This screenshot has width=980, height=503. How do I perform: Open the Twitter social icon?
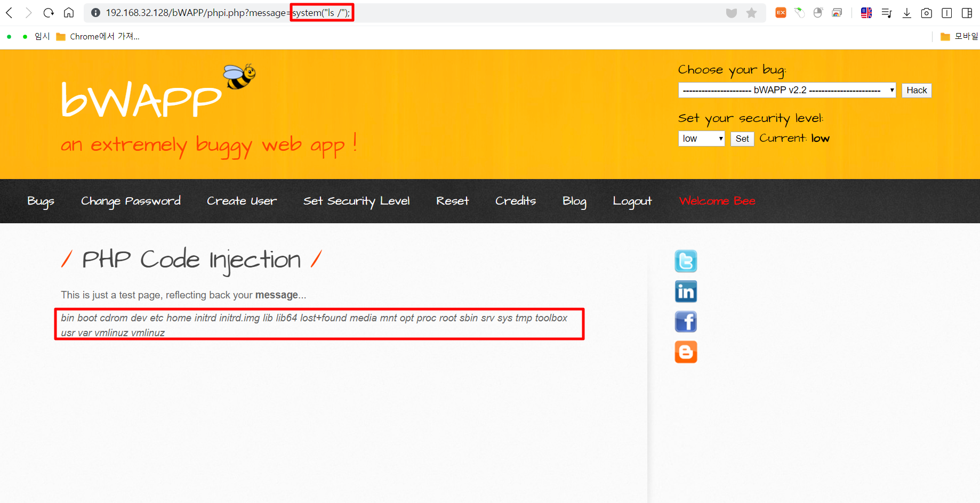point(686,261)
